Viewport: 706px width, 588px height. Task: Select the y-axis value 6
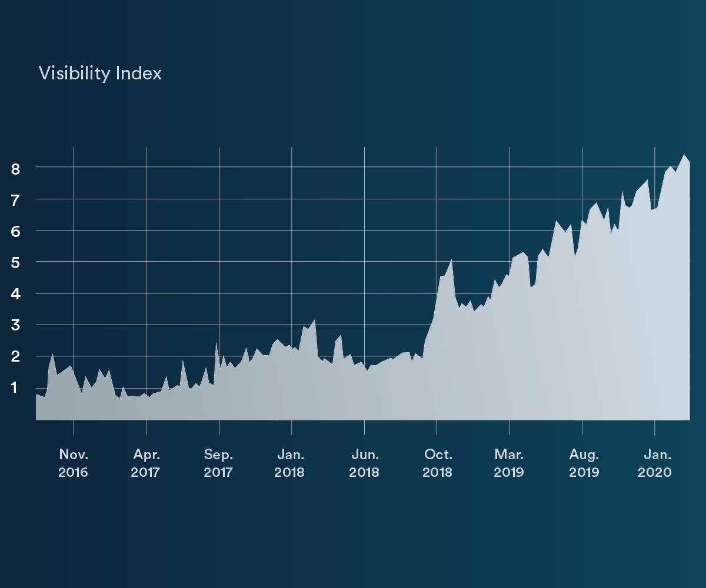[x=16, y=232]
